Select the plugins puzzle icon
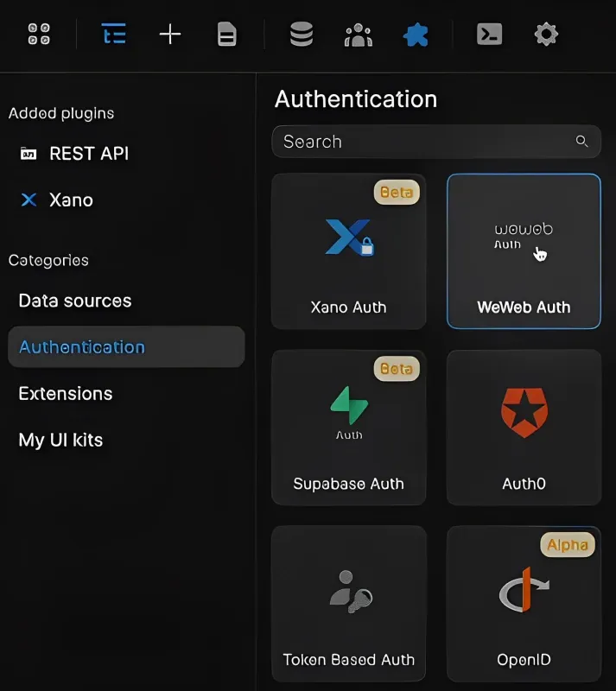616x691 pixels. point(416,35)
